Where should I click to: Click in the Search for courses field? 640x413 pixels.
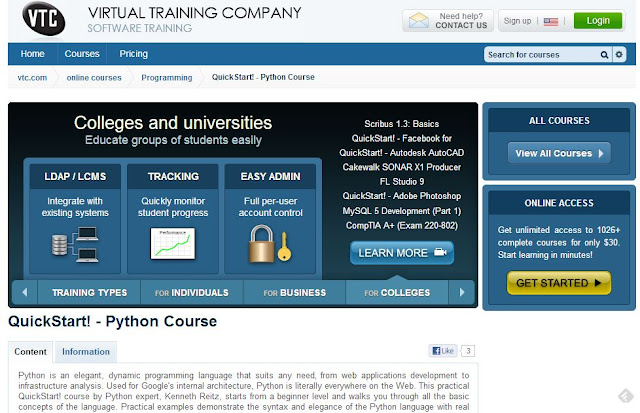coord(541,55)
